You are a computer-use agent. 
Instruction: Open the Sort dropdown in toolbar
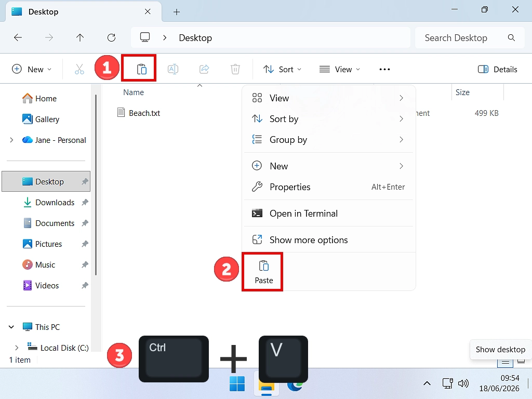282,69
